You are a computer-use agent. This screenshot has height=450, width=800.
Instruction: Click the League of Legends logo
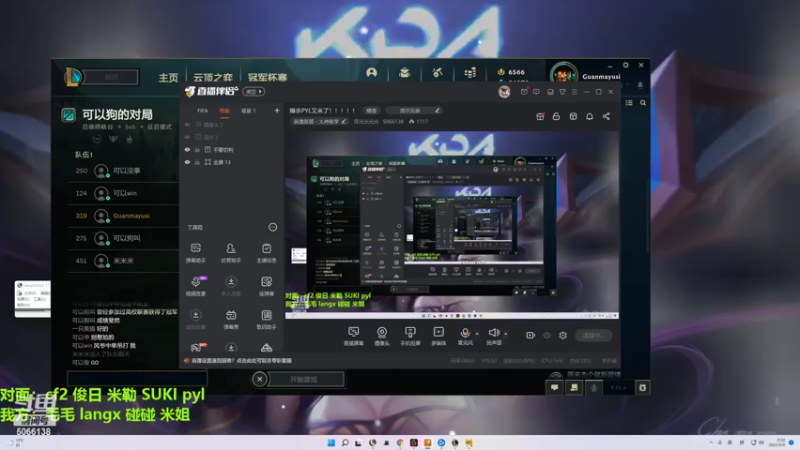[x=73, y=77]
